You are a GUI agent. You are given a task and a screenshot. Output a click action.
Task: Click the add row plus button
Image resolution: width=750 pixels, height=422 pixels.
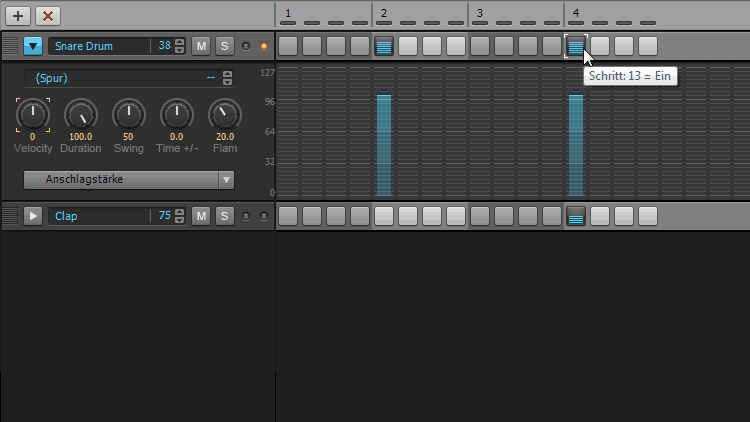pos(18,16)
